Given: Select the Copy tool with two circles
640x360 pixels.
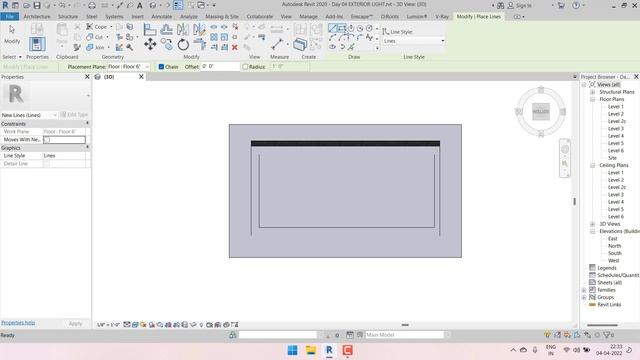Looking at the screenshot, I should tap(166, 43).
